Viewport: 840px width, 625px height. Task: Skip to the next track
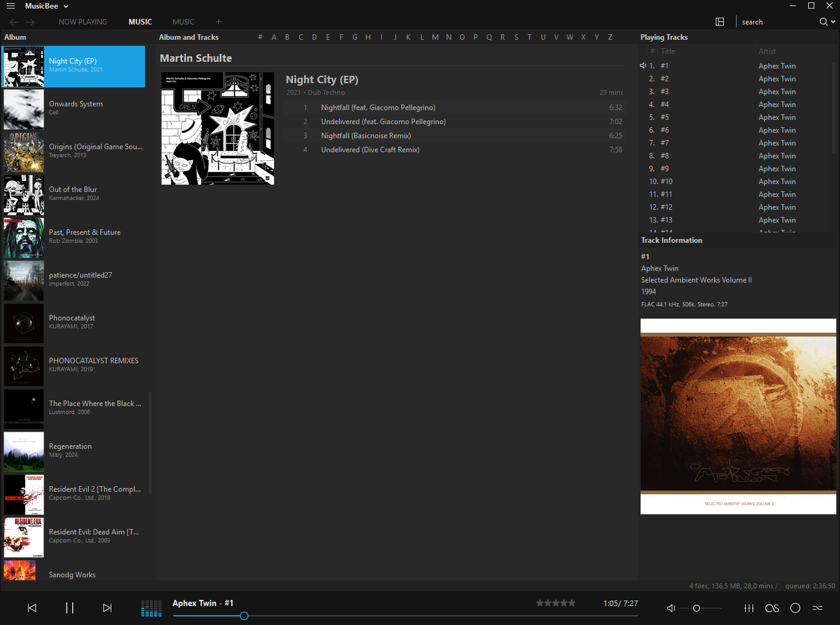[107, 608]
